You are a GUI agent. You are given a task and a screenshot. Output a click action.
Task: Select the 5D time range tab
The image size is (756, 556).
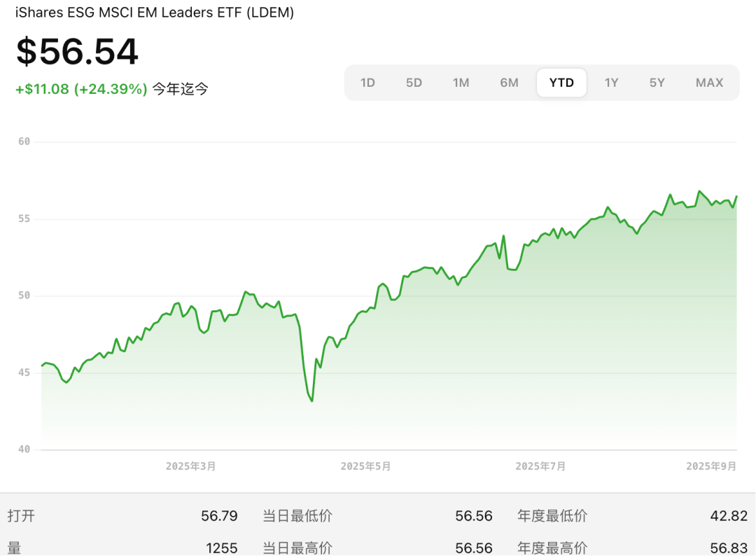click(414, 83)
